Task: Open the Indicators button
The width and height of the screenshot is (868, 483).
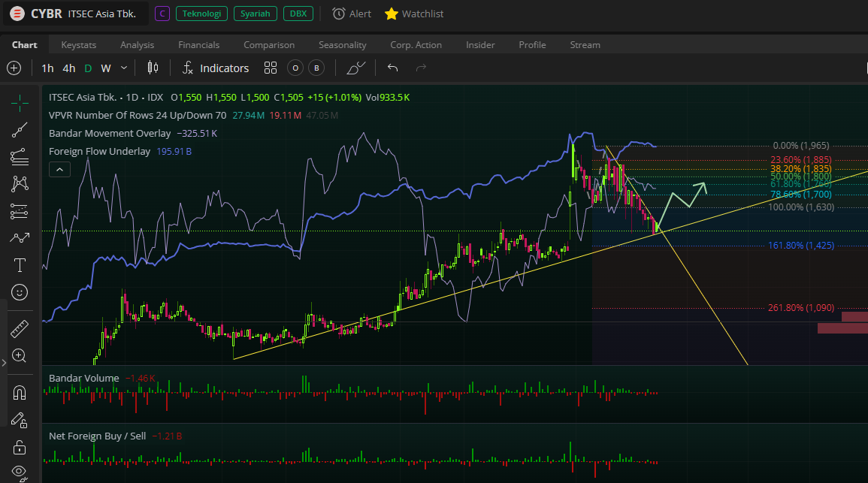Action: tap(216, 68)
